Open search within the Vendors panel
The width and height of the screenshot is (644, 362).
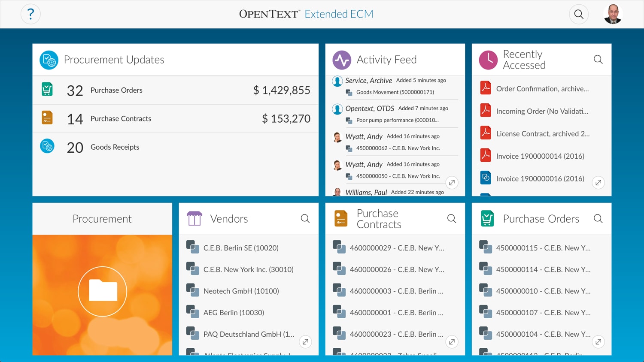pyautogui.click(x=305, y=218)
